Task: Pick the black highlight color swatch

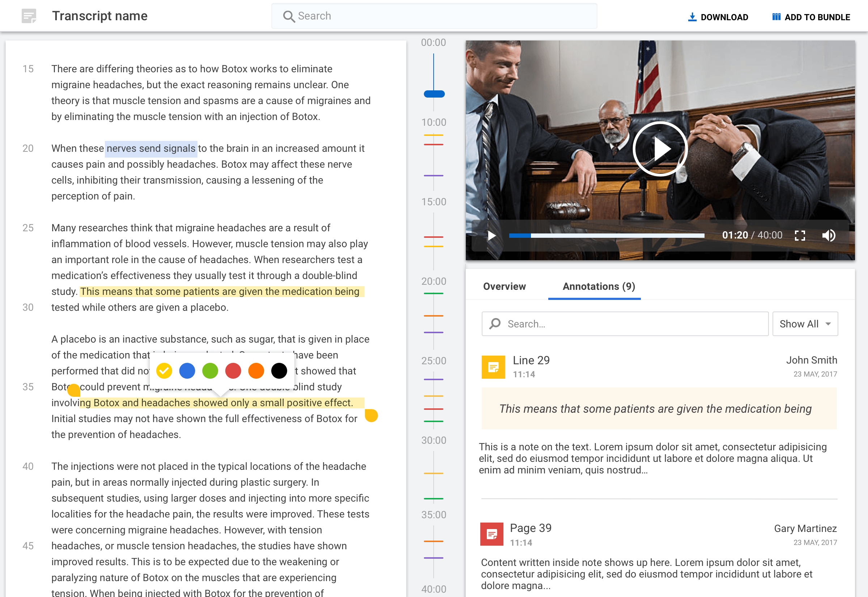Action: (x=279, y=371)
